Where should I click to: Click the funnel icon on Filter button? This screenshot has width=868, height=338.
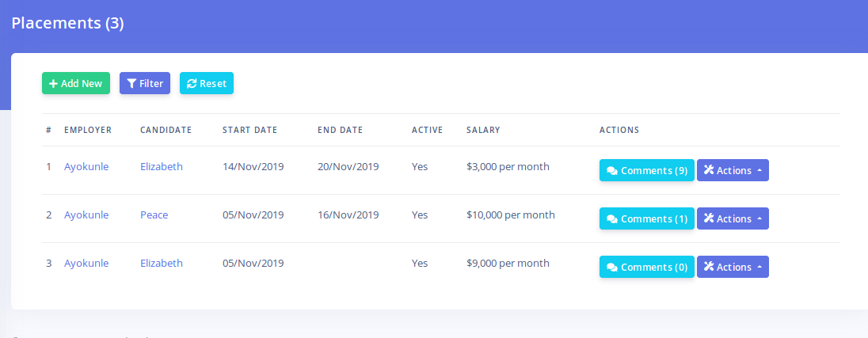(131, 84)
